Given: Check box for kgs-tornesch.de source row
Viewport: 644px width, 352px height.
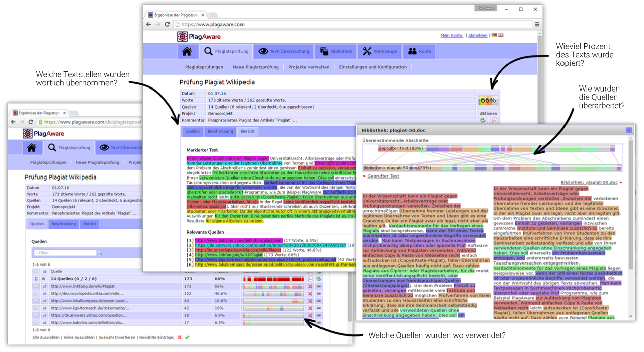Looking at the screenshot, I should point(35,308).
